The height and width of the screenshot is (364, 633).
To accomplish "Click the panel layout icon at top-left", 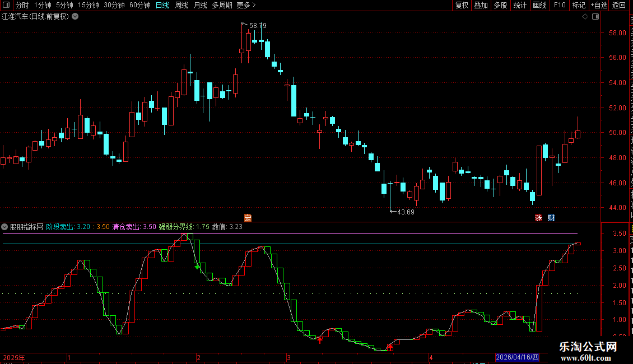I will pos(6,5).
